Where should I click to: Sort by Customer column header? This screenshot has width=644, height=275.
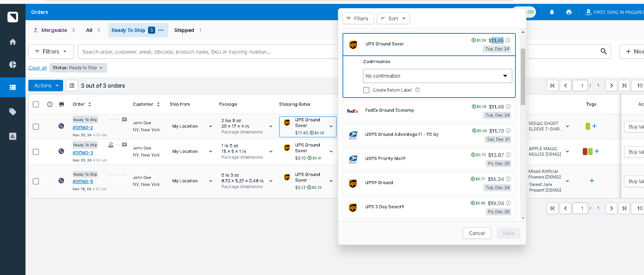click(x=146, y=104)
